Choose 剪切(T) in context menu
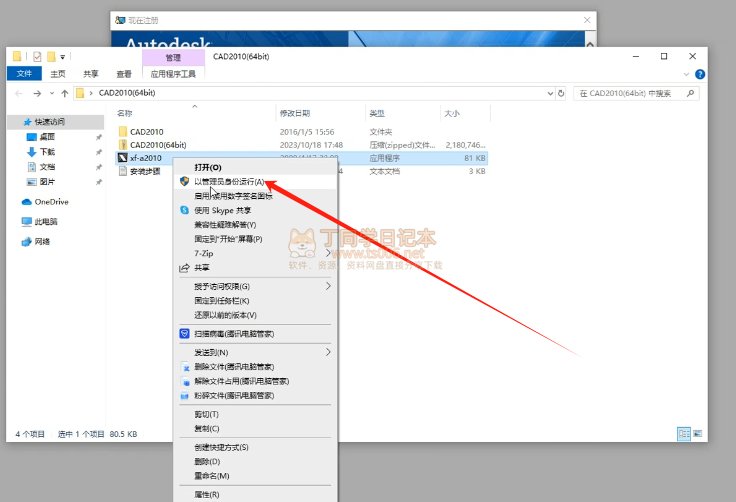This screenshot has width=736, height=502. click(x=255, y=414)
